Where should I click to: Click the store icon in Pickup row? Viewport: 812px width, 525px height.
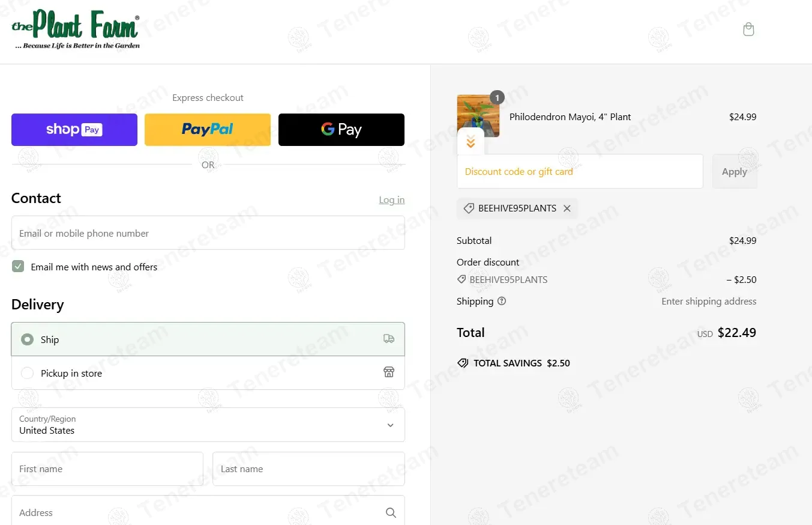[x=389, y=372]
